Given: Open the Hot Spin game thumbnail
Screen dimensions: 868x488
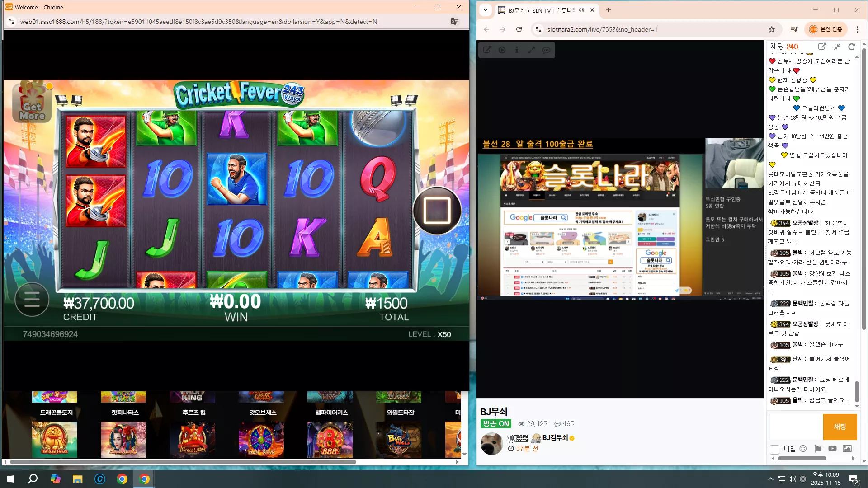Looking at the screenshot, I should pyautogui.click(x=261, y=439).
